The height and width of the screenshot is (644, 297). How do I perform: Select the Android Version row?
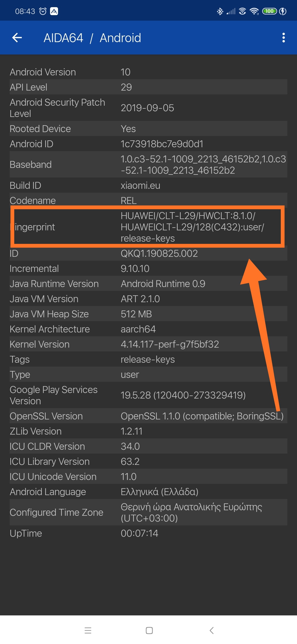(148, 72)
